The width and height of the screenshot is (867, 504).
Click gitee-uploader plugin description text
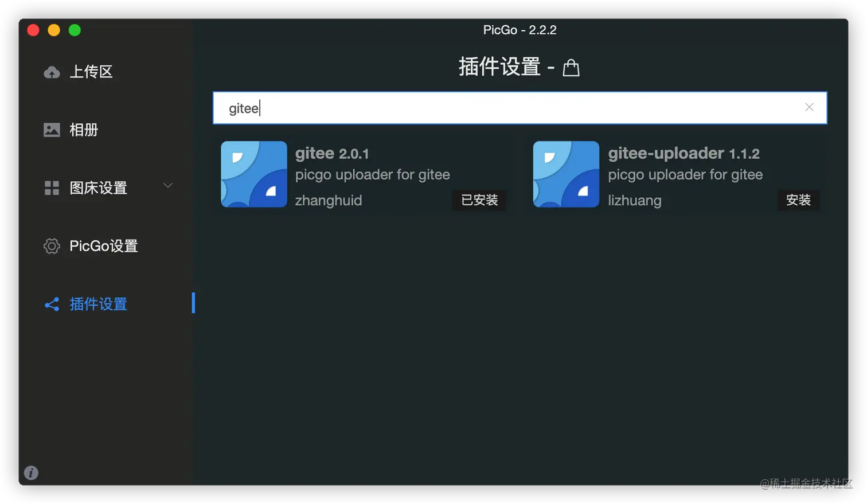click(x=685, y=175)
